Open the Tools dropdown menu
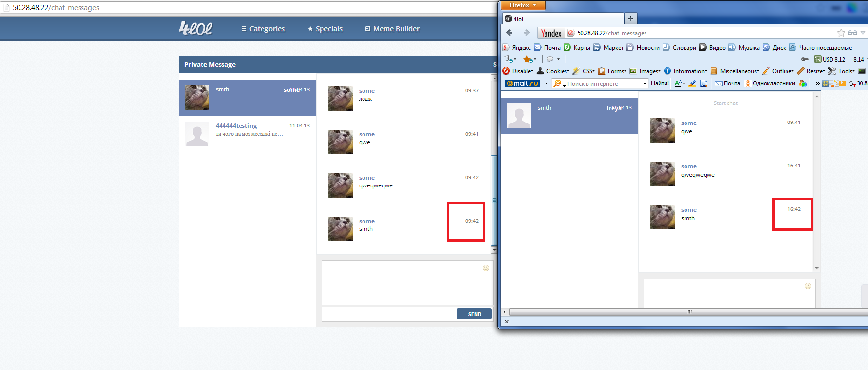Image resolution: width=868 pixels, height=370 pixels. (x=841, y=71)
